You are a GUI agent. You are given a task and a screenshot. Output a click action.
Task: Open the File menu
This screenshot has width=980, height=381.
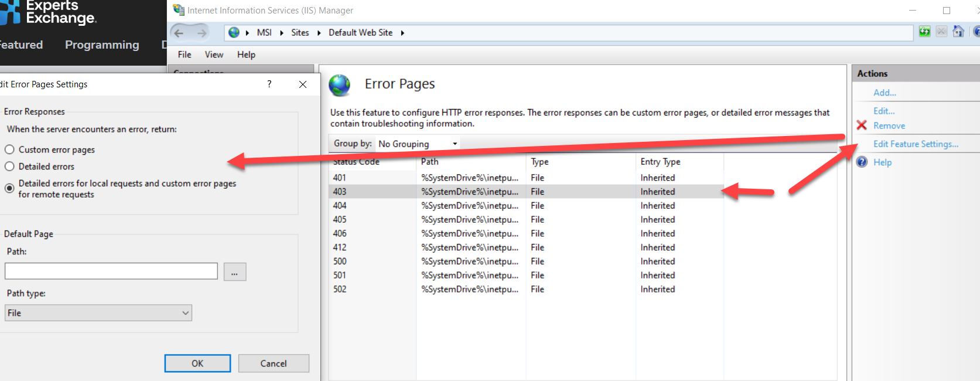185,55
